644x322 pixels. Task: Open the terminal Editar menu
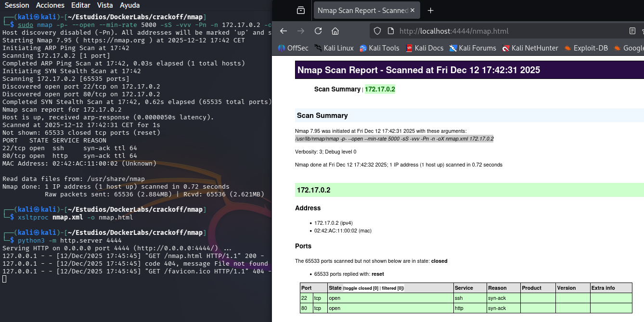[x=80, y=5]
